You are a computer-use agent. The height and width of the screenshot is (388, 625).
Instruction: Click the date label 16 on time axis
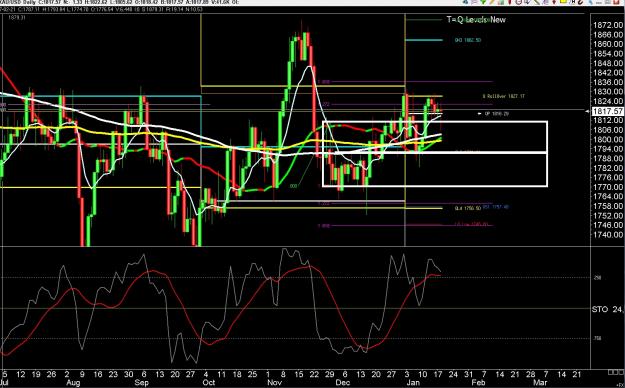pyautogui.click(x=98, y=375)
